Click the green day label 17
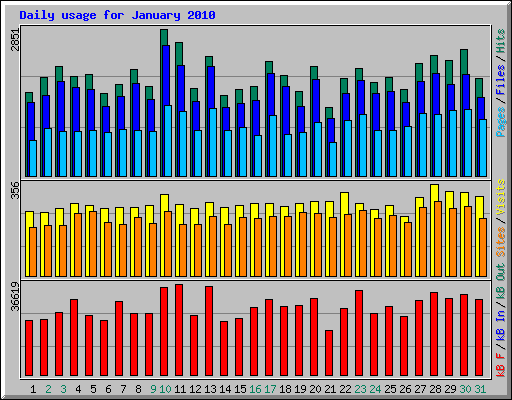Image resolution: width=512 pixels, height=400 pixels. tap(270, 389)
